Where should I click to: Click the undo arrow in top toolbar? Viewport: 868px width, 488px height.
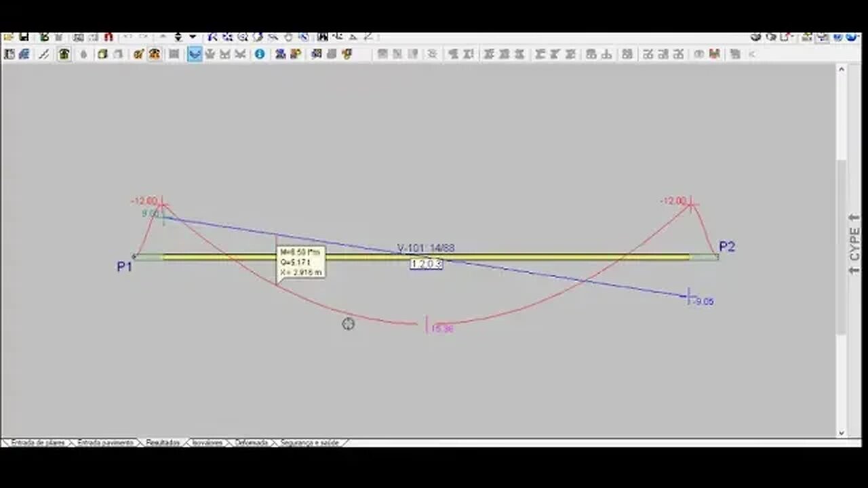click(127, 37)
